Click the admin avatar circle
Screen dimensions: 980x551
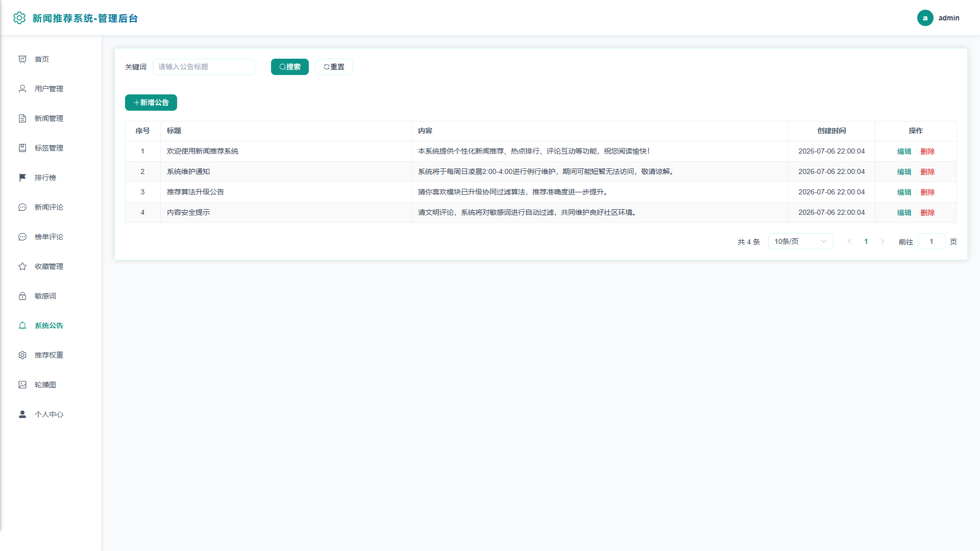tap(925, 18)
